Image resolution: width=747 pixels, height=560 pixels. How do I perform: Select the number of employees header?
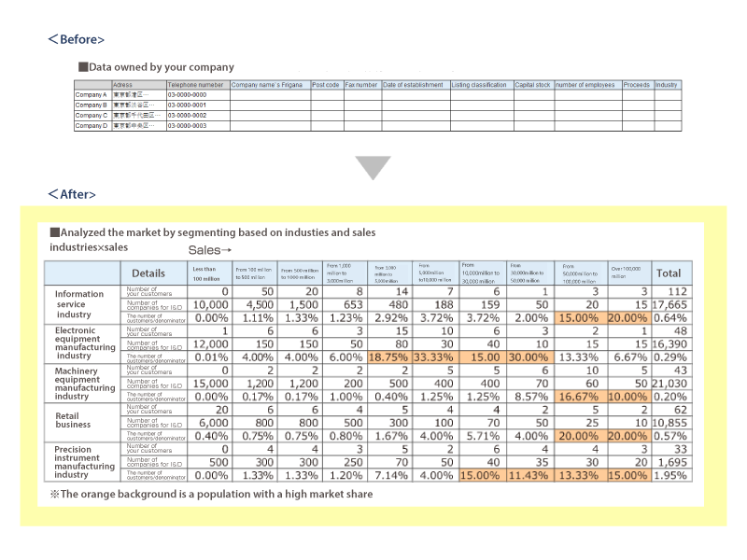pyautogui.click(x=586, y=85)
